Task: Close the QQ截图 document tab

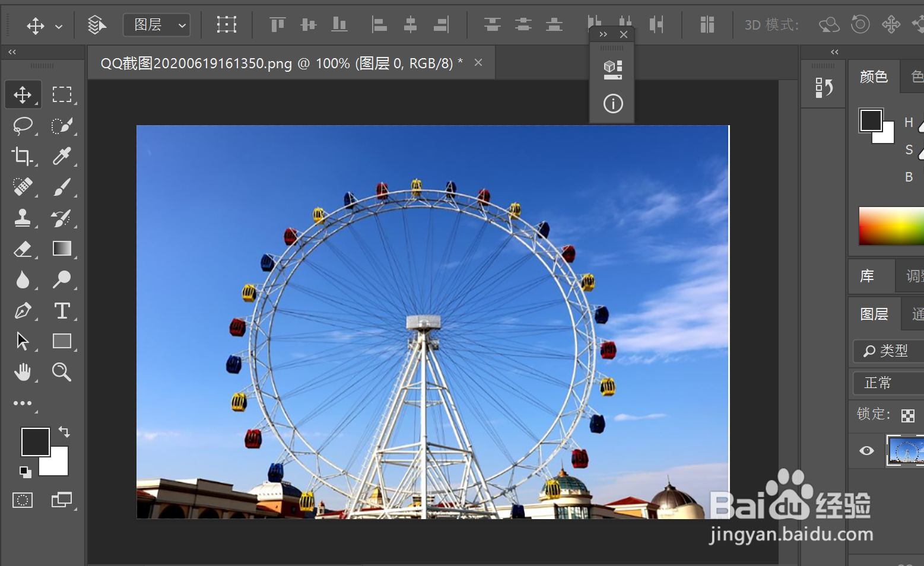Action: tap(478, 63)
